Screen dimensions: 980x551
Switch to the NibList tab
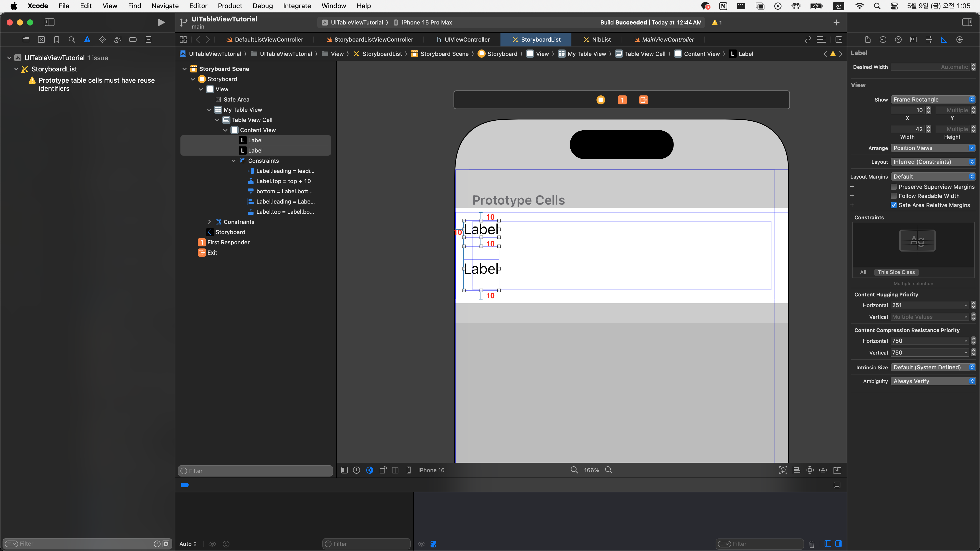597,40
